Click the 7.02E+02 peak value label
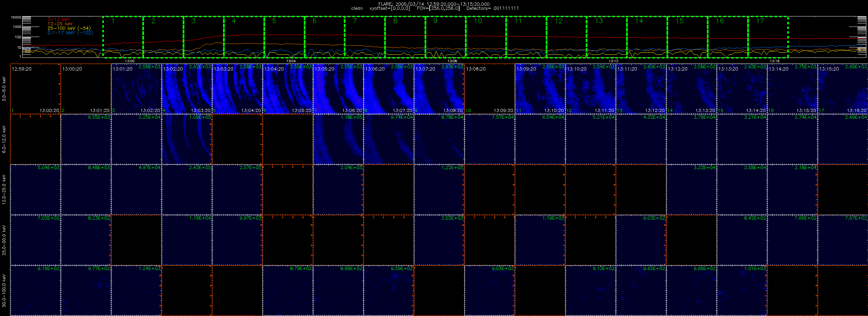This screenshot has height=316, width=868. coord(48,218)
